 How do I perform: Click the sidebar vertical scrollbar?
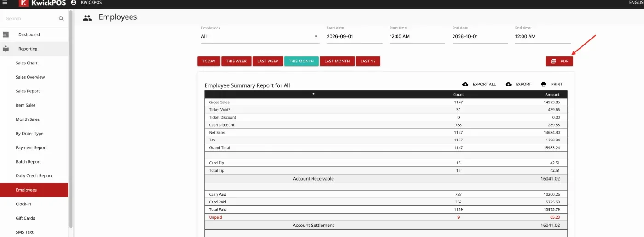71,119
